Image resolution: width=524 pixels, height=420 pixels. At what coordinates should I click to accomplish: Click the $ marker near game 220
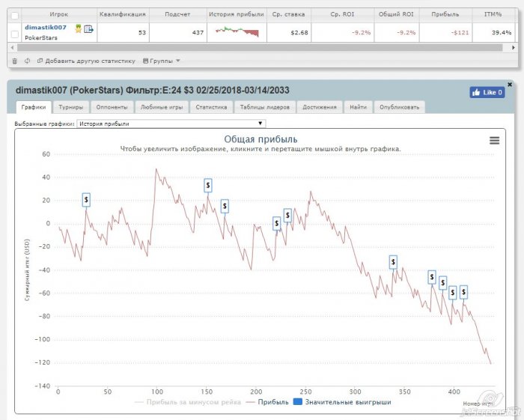click(x=276, y=223)
